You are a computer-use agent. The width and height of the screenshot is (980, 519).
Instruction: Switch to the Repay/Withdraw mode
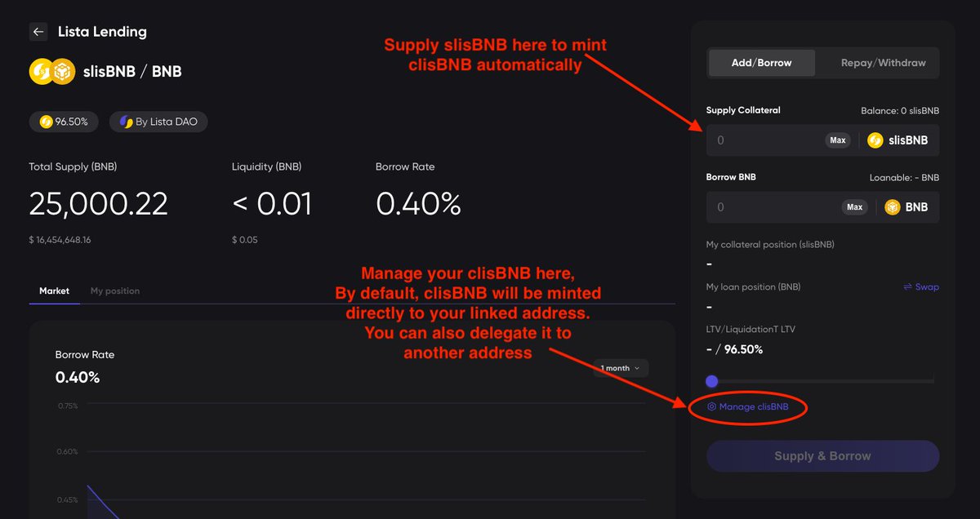(x=878, y=63)
